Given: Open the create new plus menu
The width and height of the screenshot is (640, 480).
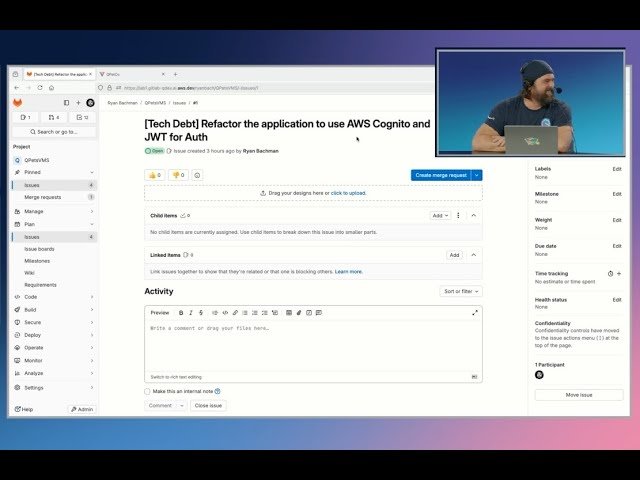Looking at the screenshot, I should [x=78, y=103].
